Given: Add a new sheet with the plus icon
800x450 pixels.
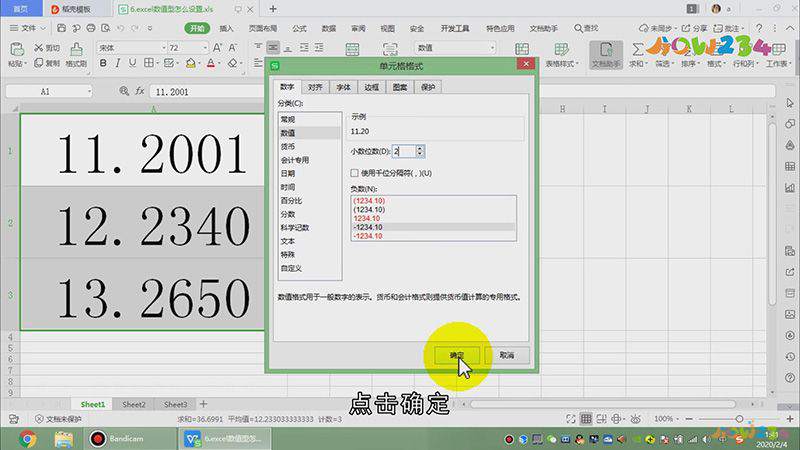Looking at the screenshot, I should (203, 404).
